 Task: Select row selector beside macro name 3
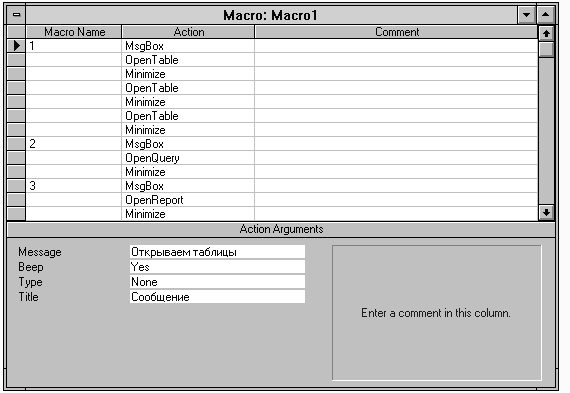click(x=16, y=186)
